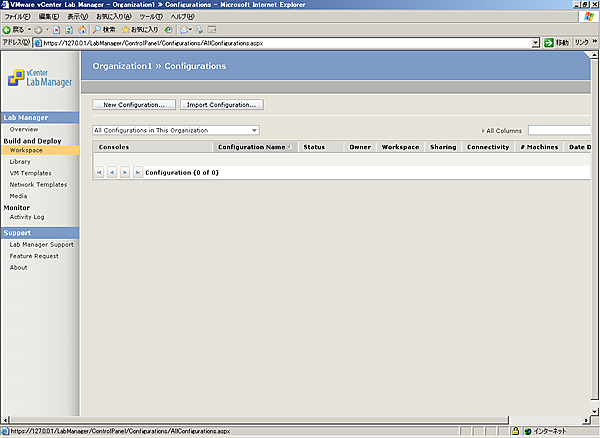This screenshot has width=600, height=438.
Task: Click the Import Configuration button
Action: coord(222,104)
